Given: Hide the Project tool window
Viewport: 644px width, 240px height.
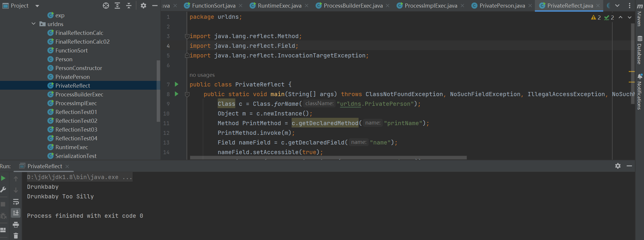Looking at the screenshot, I should (x=155, y=6).
